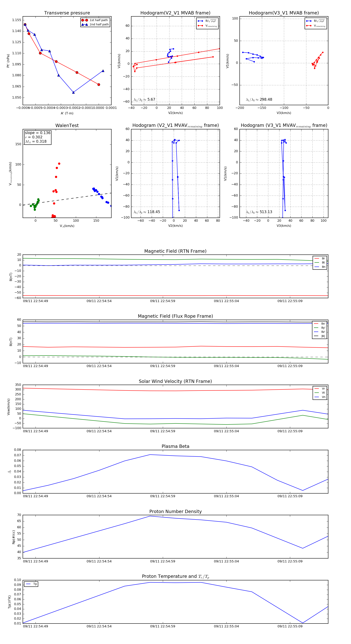Select the '1st half path' legend entry

point(95,20)
